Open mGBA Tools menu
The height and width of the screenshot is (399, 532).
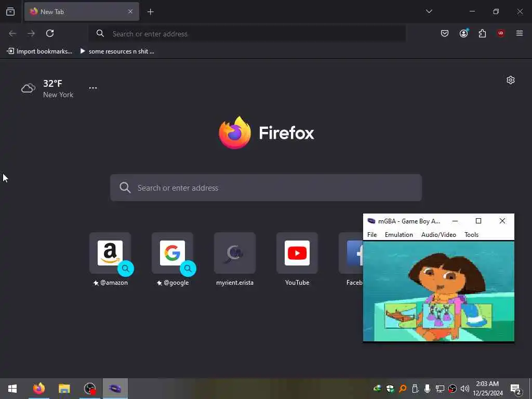pos(471,235)
